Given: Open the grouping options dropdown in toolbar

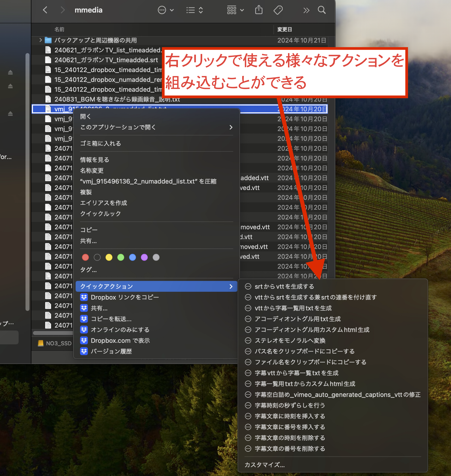Looking at the screenshot, I should [235, 10].
